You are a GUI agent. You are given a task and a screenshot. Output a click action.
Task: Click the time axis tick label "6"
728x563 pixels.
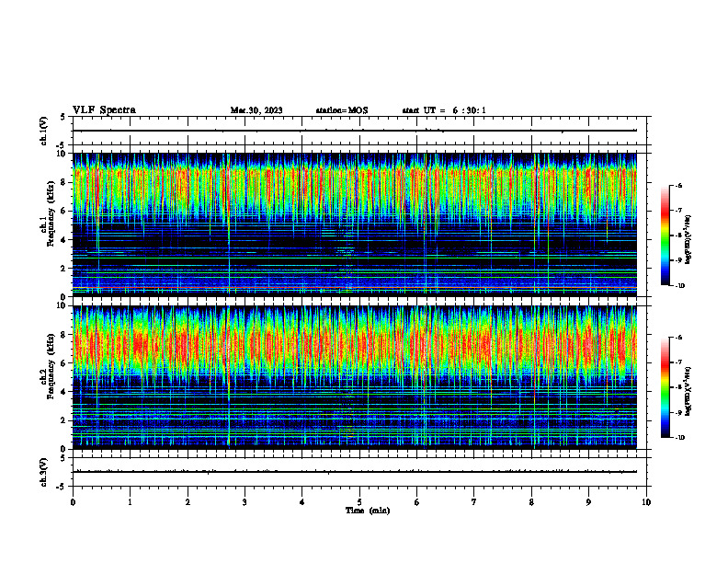[417, 502]
